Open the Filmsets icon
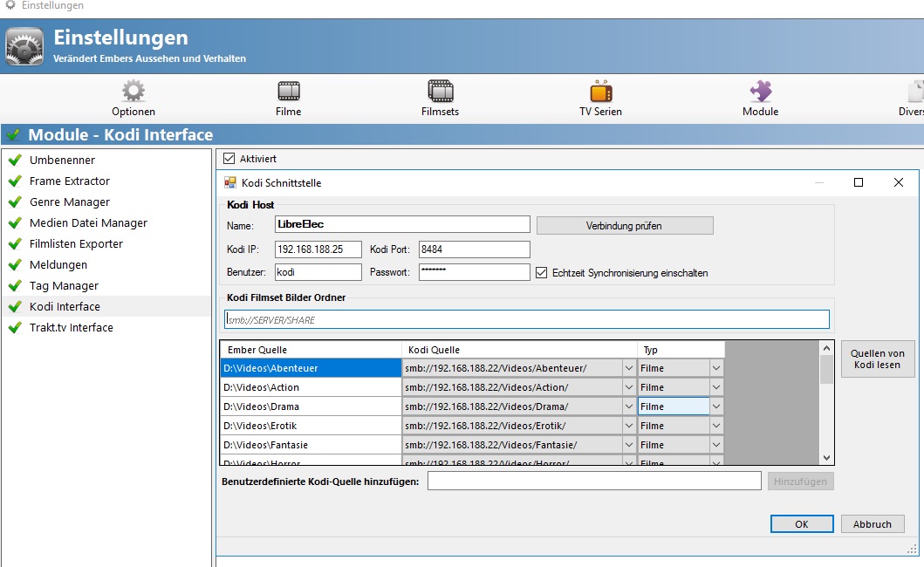Image resolution: width=924 pixels, height=567 pixels. tap(441, 91)
